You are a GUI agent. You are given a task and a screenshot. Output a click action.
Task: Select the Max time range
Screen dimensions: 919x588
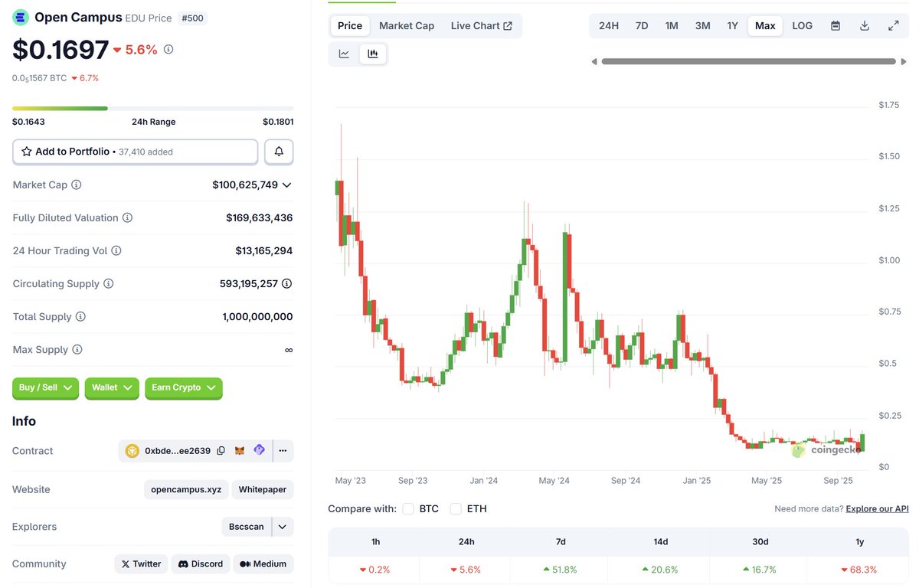click(765, 26)
